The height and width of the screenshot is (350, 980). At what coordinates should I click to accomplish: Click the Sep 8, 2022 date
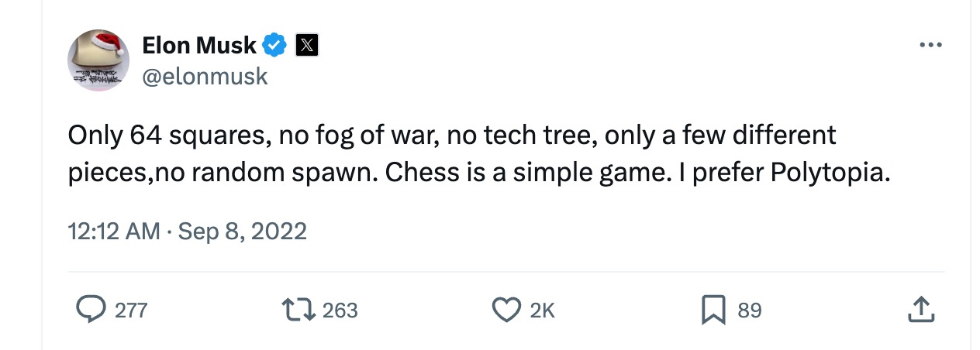[x=242, y=231]
